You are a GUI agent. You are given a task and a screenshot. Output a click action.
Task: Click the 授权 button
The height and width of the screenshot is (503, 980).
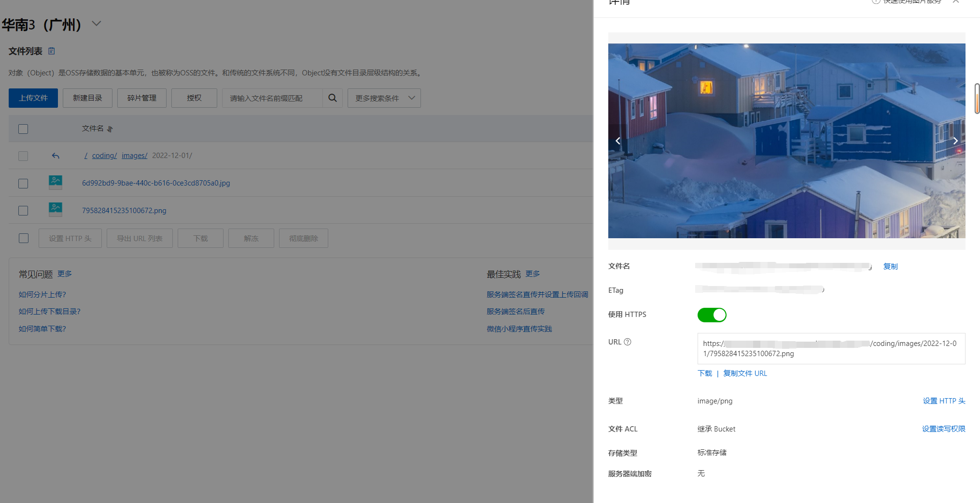(194, 98)
